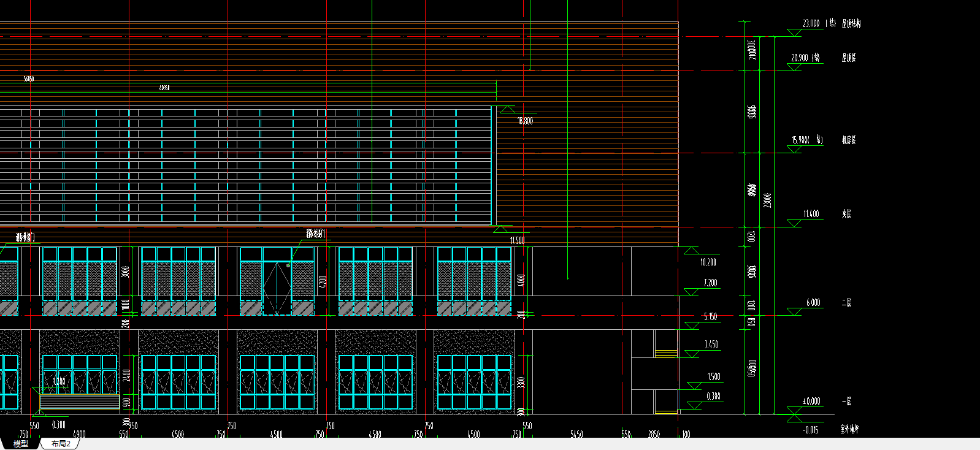
Task: Select the vertical 2400 window dimension
Action: click(x=127, y=375)
